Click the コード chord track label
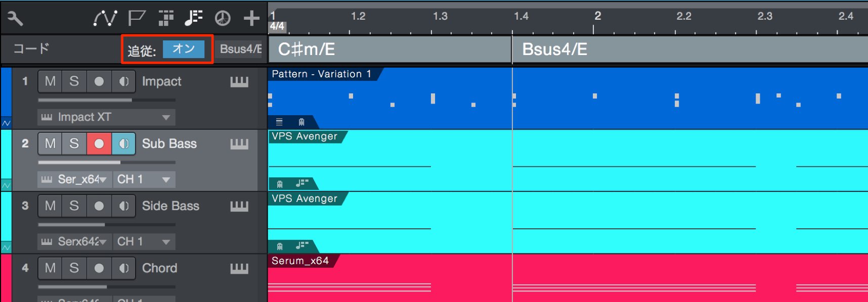 (31, 48)
